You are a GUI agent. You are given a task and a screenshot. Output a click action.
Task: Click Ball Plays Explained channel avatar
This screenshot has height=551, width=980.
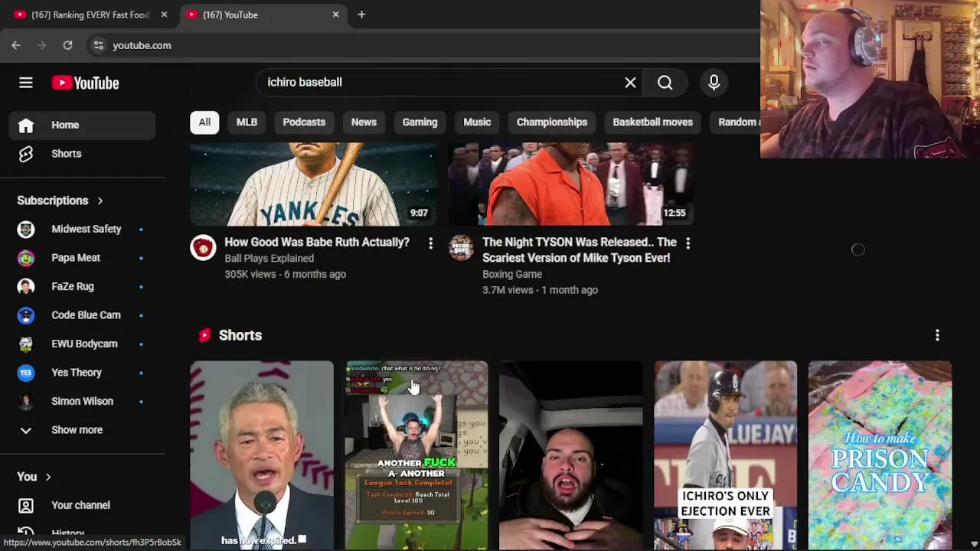pos(203,247)
